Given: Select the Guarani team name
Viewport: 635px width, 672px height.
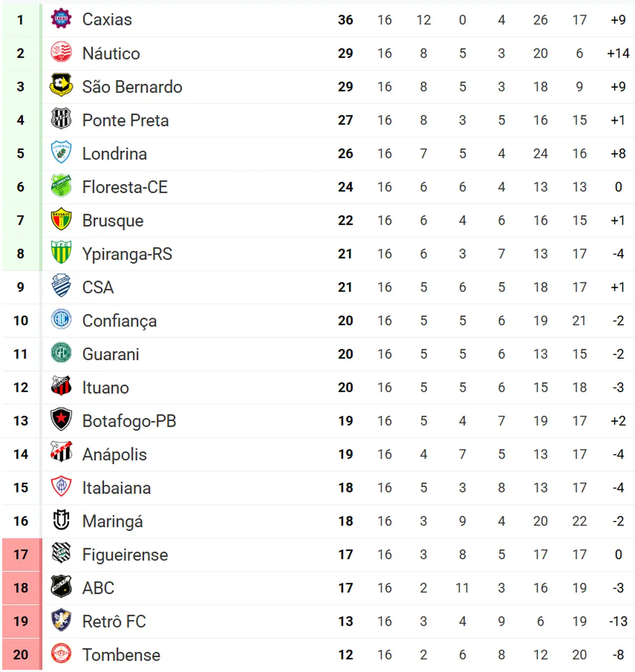Looking at the screenshot, I should 110,354.
